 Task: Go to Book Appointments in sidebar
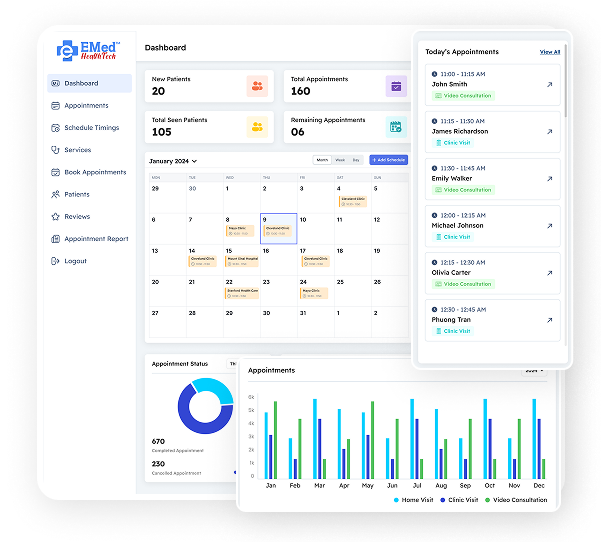pyautogui.click(x=94, y=172)
